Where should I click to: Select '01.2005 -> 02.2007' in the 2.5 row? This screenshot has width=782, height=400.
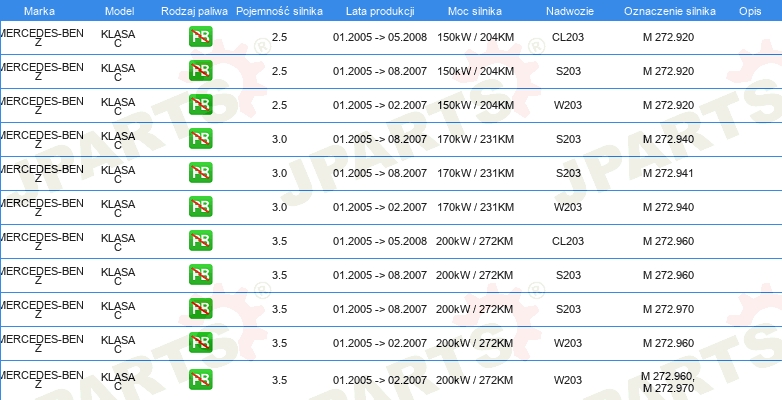[380, 105]
